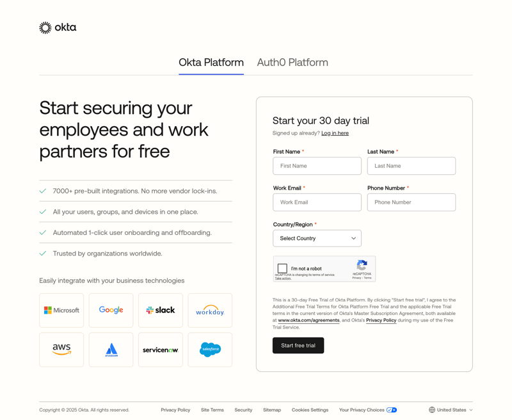Image resolution: width=512 pixels, height=420 pixels.
Task: Open the Workday integration tile
Action: pyautogui.click(x=210, y=310)
